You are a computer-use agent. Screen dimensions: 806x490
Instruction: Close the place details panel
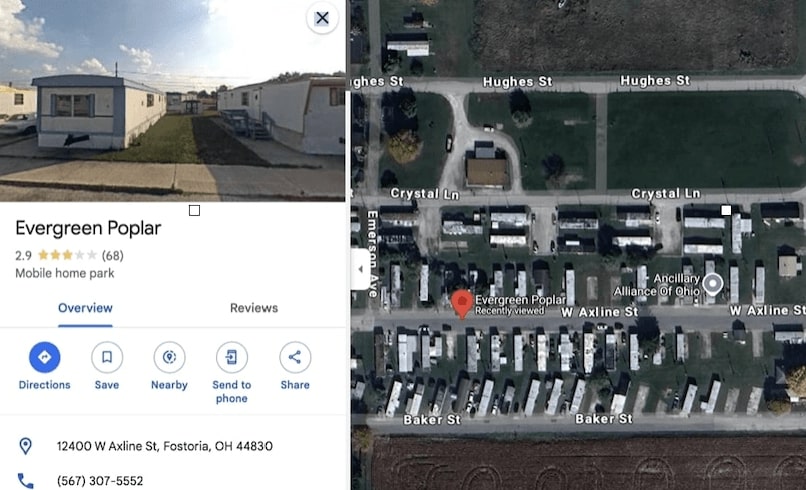322,18
